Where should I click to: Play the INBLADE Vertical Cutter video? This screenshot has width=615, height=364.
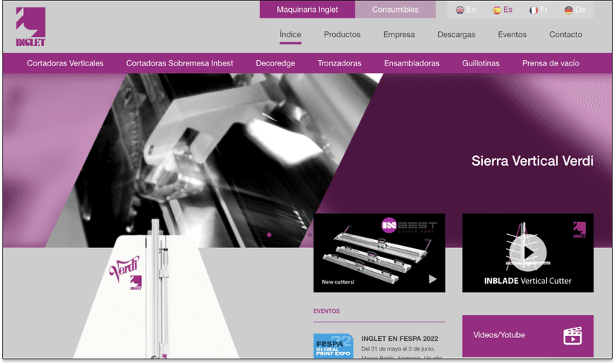[x=528, y=253]
